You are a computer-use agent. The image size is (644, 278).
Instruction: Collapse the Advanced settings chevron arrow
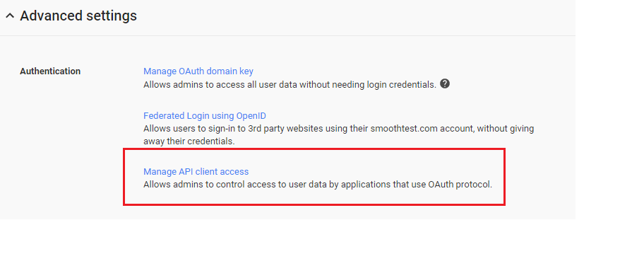[x=10, y=16]
